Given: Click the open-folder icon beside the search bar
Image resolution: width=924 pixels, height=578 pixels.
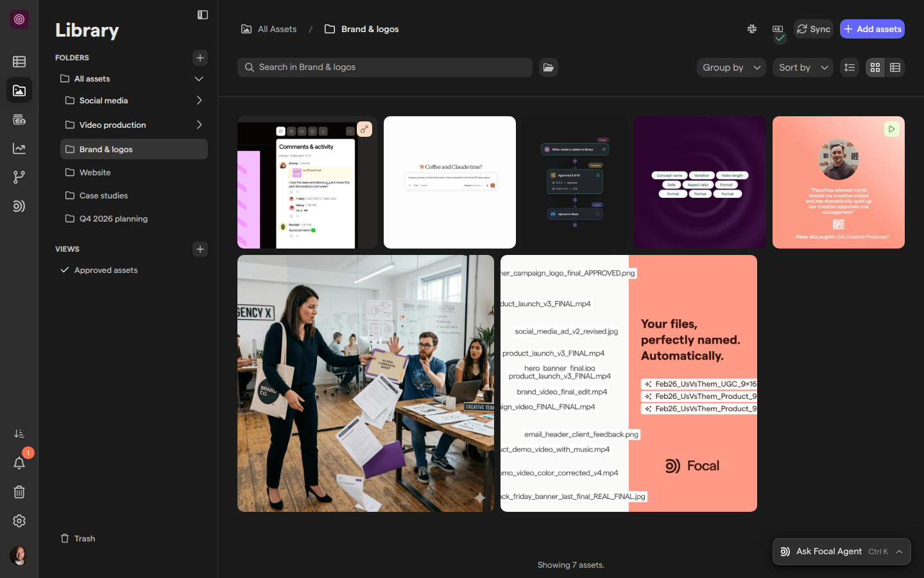Looking at the screenshot, I should pyautogui.click(x=549, y=67).
